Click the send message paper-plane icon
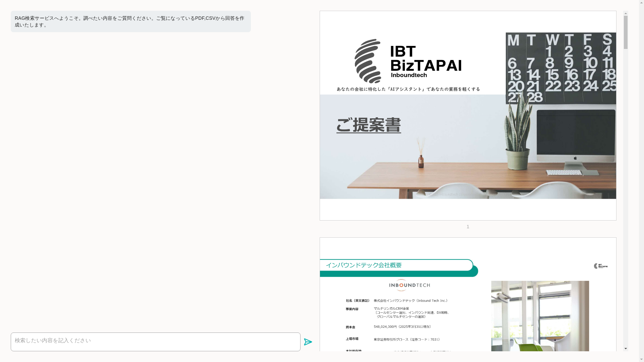 308,342
